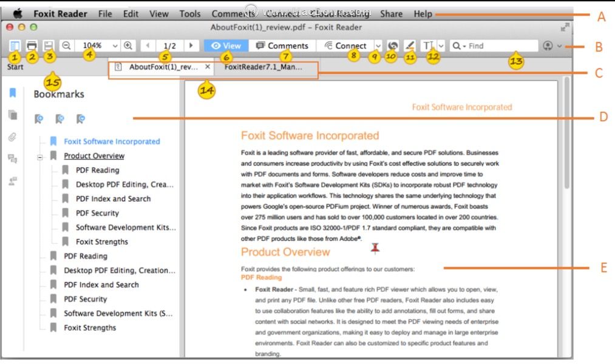Open the Foxit Reader application menu
The image size is (615, 364).
click(x=60, y=14)
